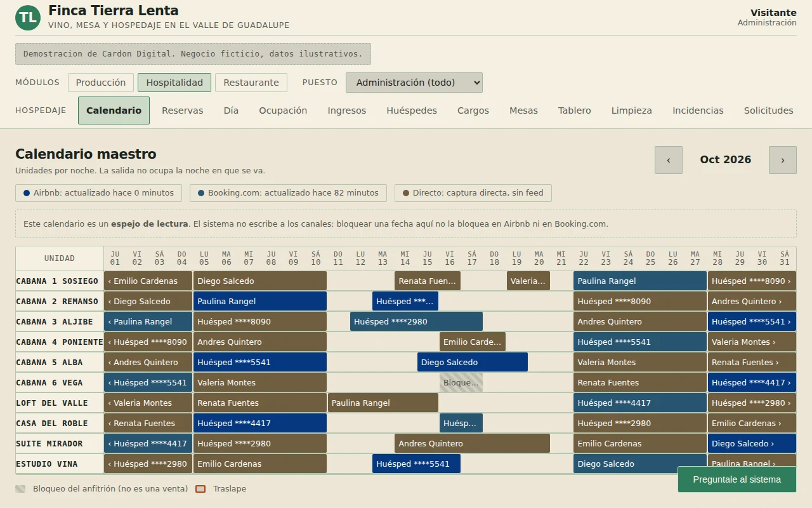The width and height of the screenshot is (812, 508).
Task: Switch to Producción module
Action: [x=101, y=83]
